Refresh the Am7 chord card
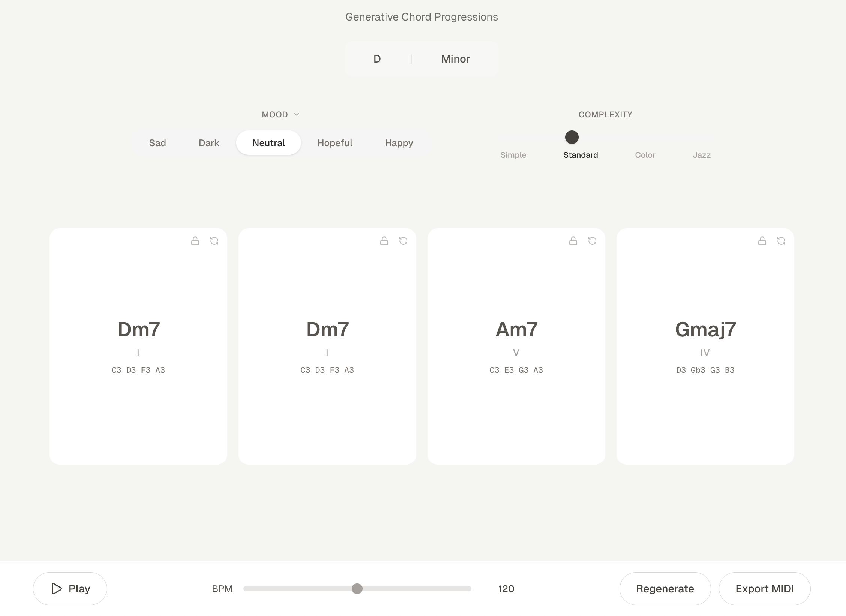The width and height of the screenshot is (846, 616). coord(592,241)
